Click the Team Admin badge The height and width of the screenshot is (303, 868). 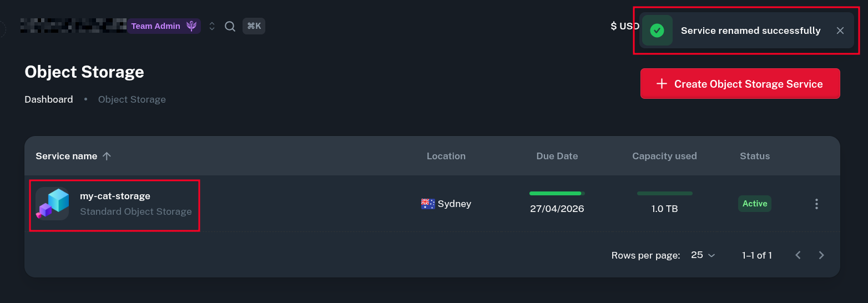pos(156,26)
